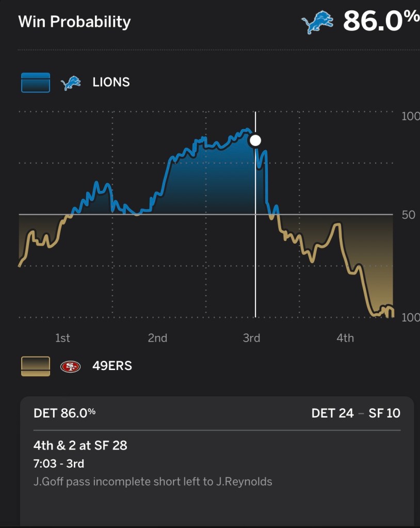The height and width of the screenshot is (528, 420).
Task: Click the '7:03 - 3rd' game clock text
Action: click(x=59, y=463)
